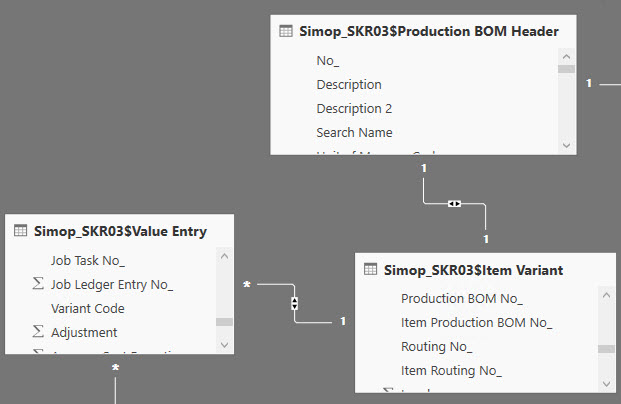The height and width of the screenshot is (404, 621).
Task: Click the table icon of Value Entry
Action: point(20,230)
